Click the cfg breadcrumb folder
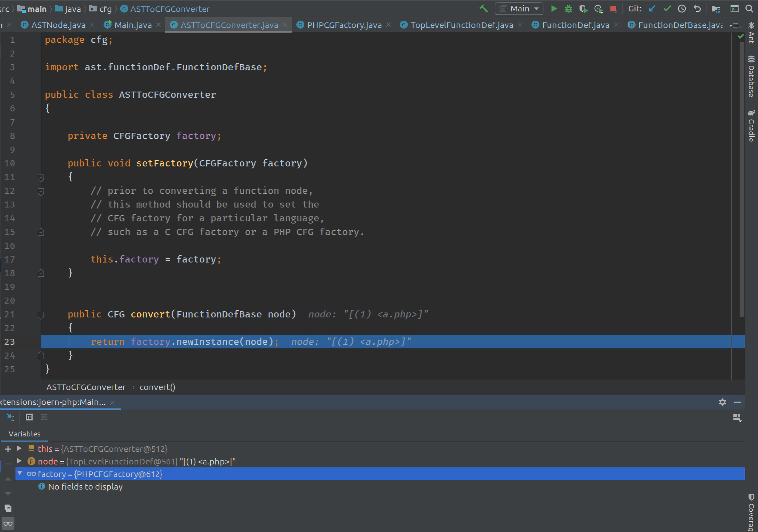Image resolution: width=758 pixels, height=532 pixels. tap(101, 9)
